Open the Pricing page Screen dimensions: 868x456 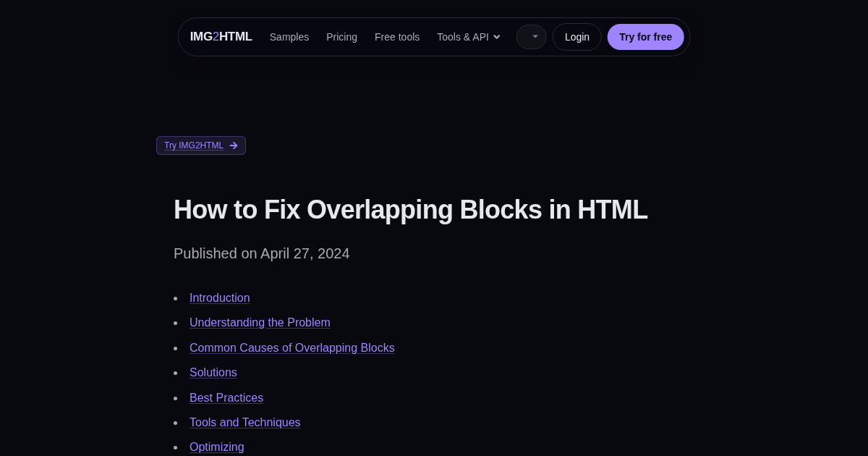(341, 37)
